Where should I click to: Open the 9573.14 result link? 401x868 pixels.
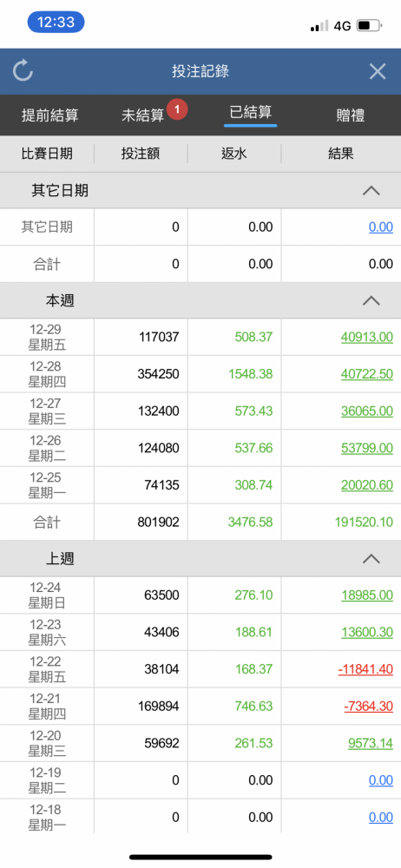(x=371, y=743)
